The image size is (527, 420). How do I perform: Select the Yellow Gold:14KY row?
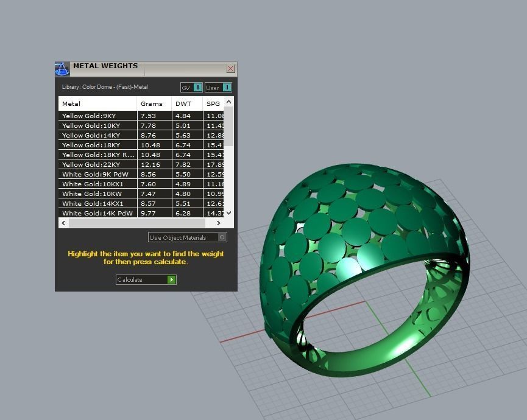141,135
